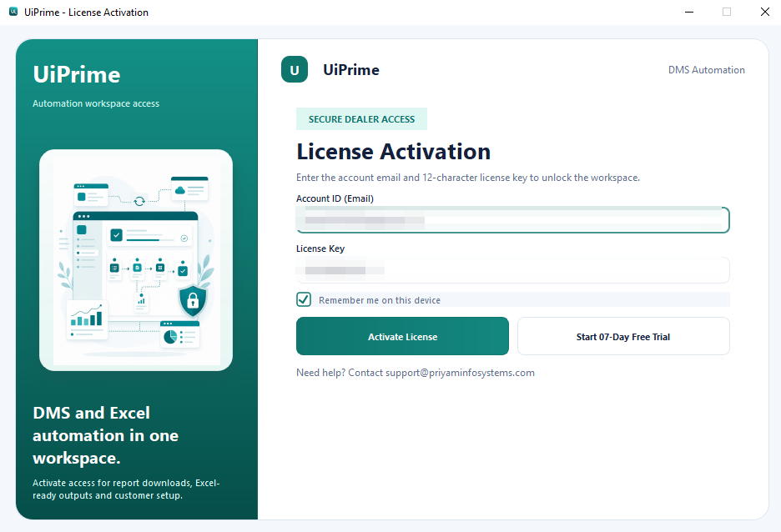Click the Automation workspace access subtitle
Image resolution: width=781 pixels, height=532 pixels.
(96, 103)
